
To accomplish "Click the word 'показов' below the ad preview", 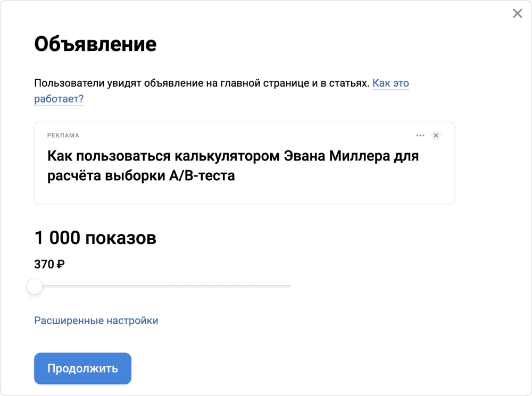I will point(120,238).
